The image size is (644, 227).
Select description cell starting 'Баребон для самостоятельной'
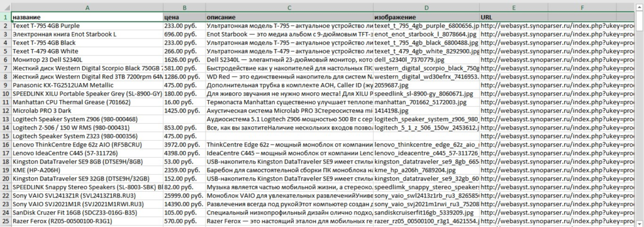(x=289, y=170)
